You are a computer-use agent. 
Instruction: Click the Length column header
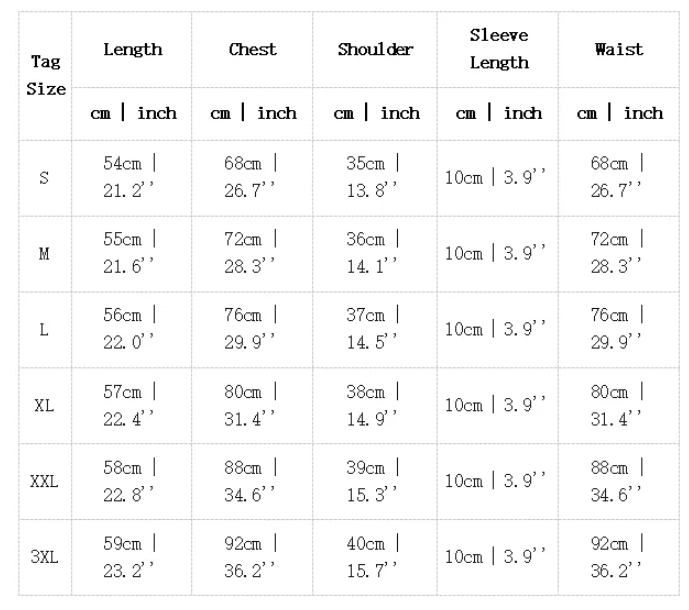(132, 50)
